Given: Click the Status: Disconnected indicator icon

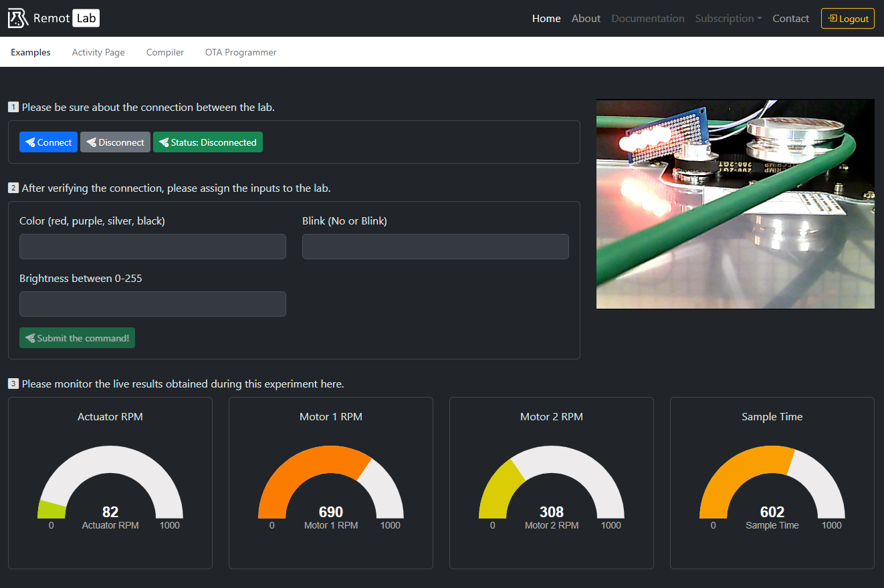Looking at the screenshot, I should [164, 142].
